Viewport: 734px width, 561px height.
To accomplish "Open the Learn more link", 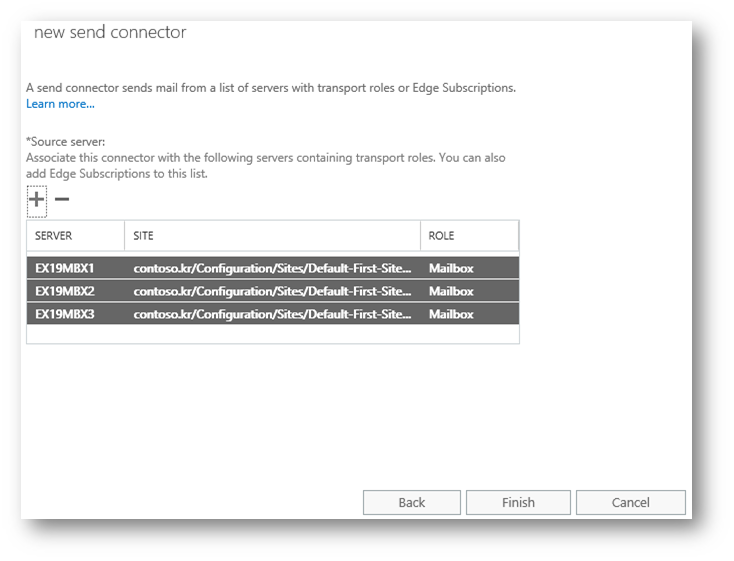I will tap(60, 104).
